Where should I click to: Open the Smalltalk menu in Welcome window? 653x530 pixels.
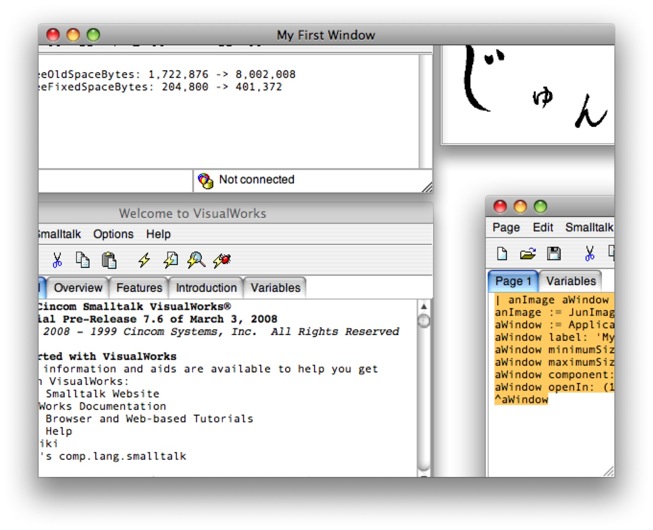point(60,234)
